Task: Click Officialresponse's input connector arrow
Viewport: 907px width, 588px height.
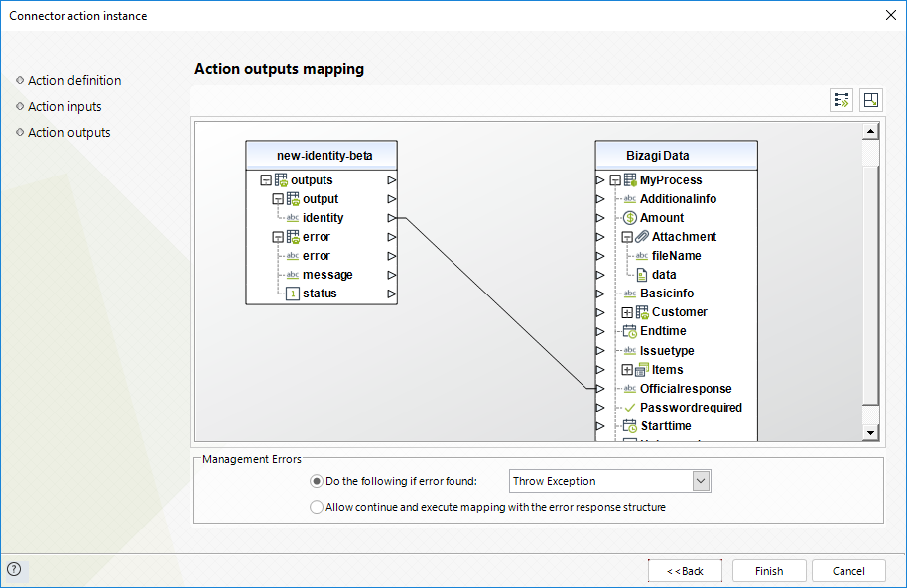Action: point(600,389)
